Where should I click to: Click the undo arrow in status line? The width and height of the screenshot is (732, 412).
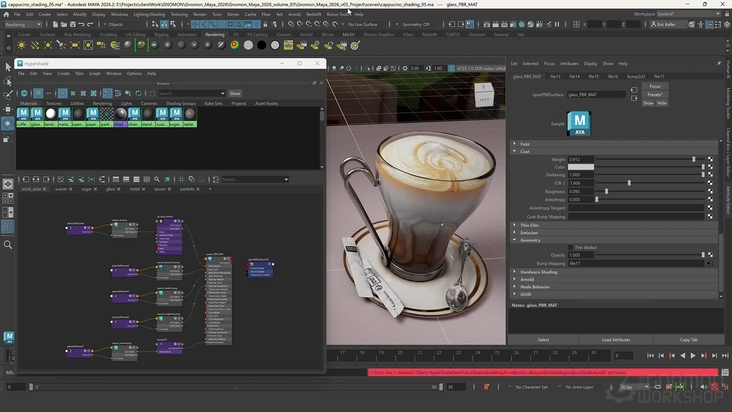point(81,24)
